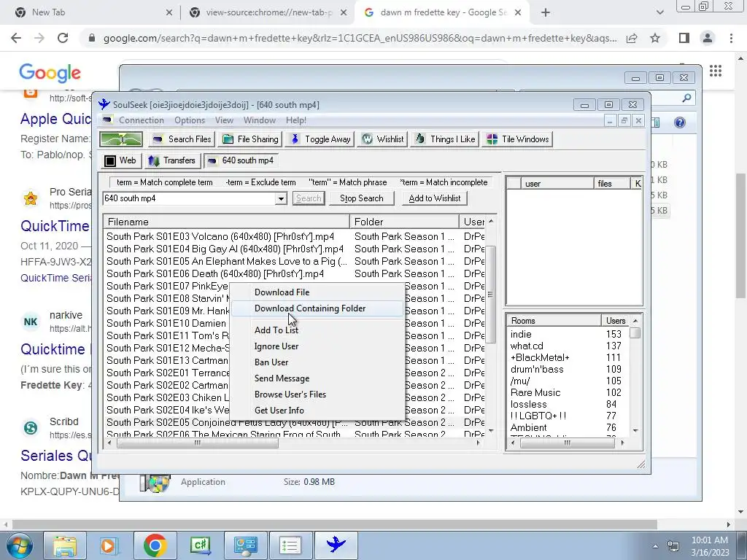Select South Park S01E03 Volcano file row

pyautogui.click(x=295, y=237)
